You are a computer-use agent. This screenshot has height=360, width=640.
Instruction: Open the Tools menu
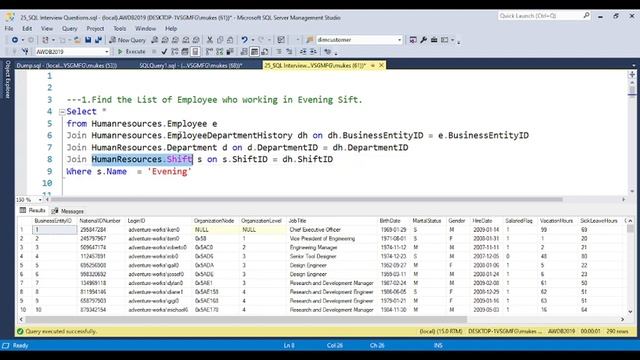pyautogui.click(x=120, y=29)
